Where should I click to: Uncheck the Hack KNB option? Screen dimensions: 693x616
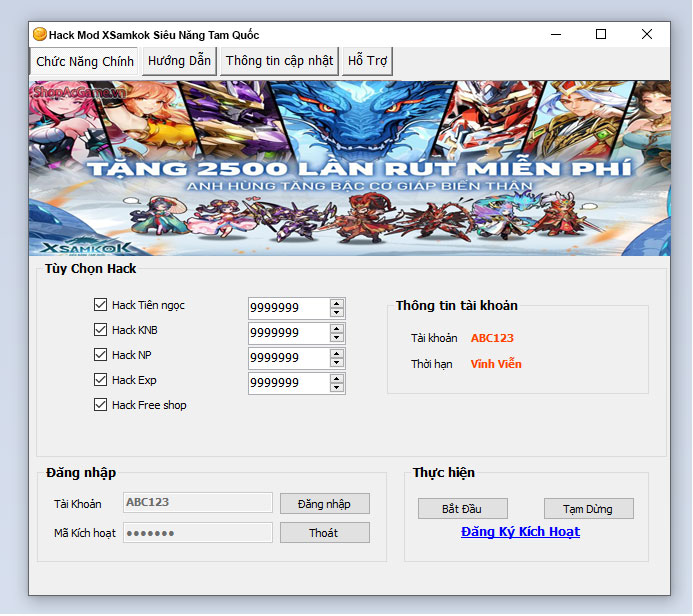(x=100, y=330)
